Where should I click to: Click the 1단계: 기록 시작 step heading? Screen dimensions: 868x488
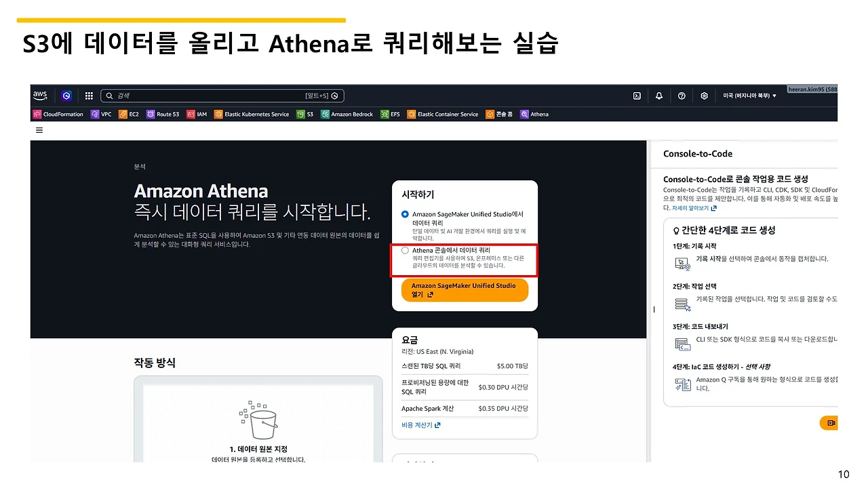coord(694,246)
